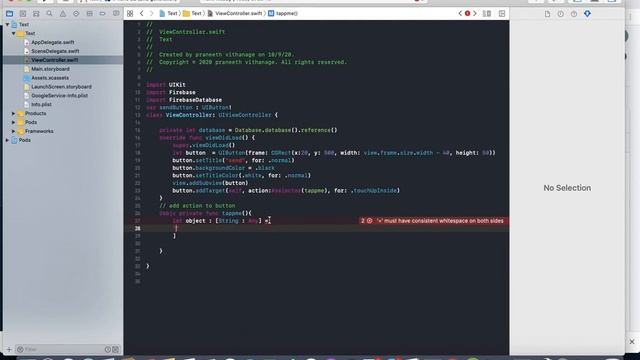Expand the Frameworks folder
This screenshot has height=360, width=640.
pos(13,131)
